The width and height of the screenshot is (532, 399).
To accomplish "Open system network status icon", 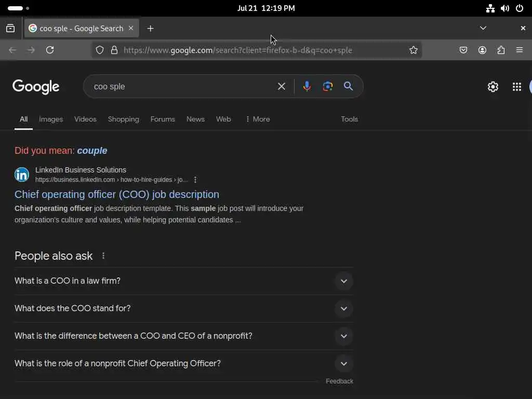I will pyautogui.click(x=490, y=8).
